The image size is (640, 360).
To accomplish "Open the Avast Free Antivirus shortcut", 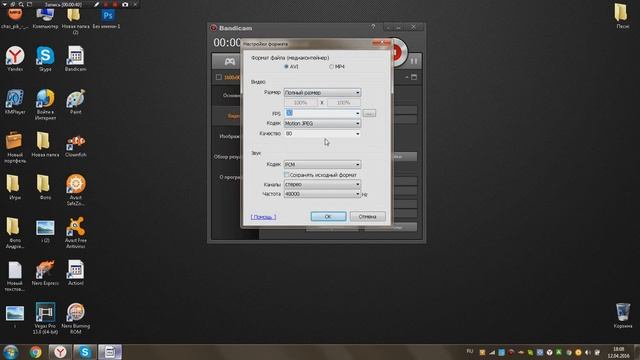I will coord(76,233).
